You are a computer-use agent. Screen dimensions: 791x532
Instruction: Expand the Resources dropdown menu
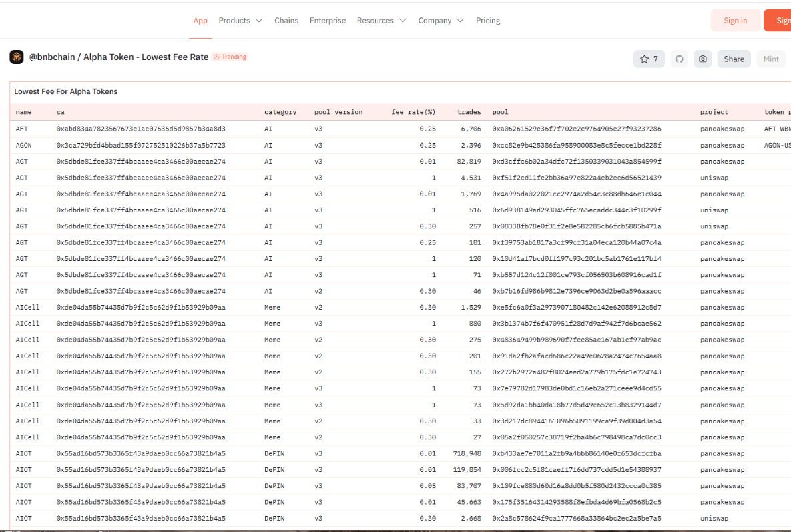tap(381, 21)
